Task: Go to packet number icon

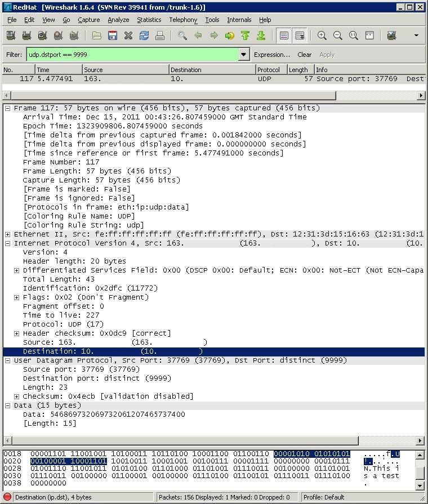Action: click(x=230, y=35)
